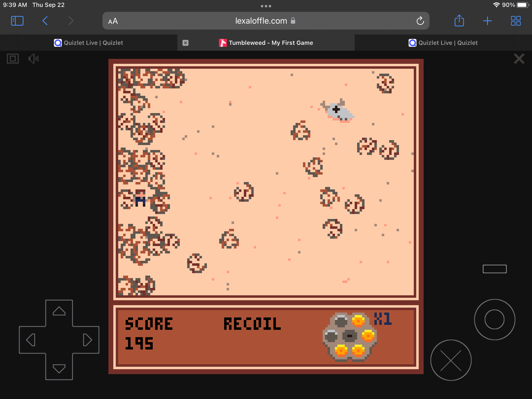Screen dimensions: 532x399
Task: Tap the X1 multiplier indicator
Action: [383, 319]
